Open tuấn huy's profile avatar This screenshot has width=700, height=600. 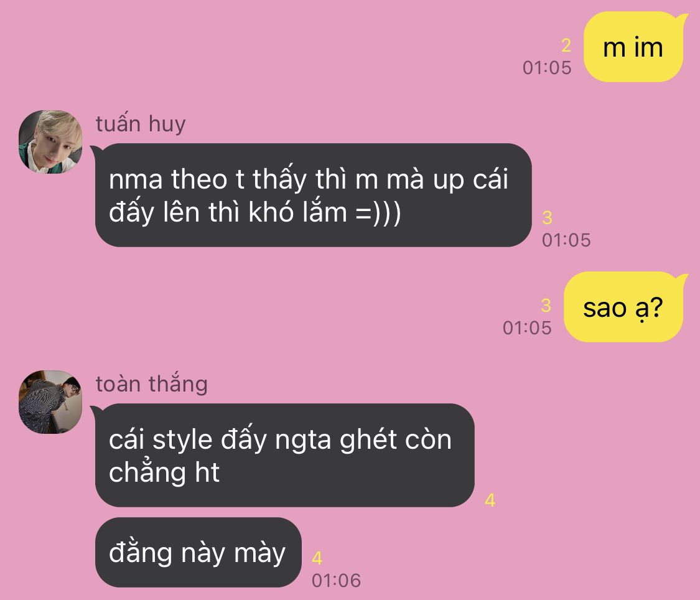click(x=50, y=142)
